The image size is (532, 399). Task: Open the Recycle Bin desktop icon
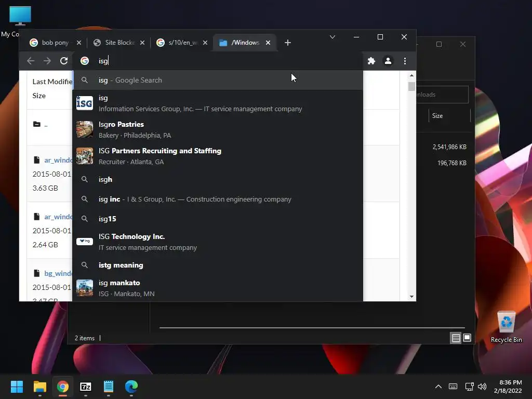(506, 326)
